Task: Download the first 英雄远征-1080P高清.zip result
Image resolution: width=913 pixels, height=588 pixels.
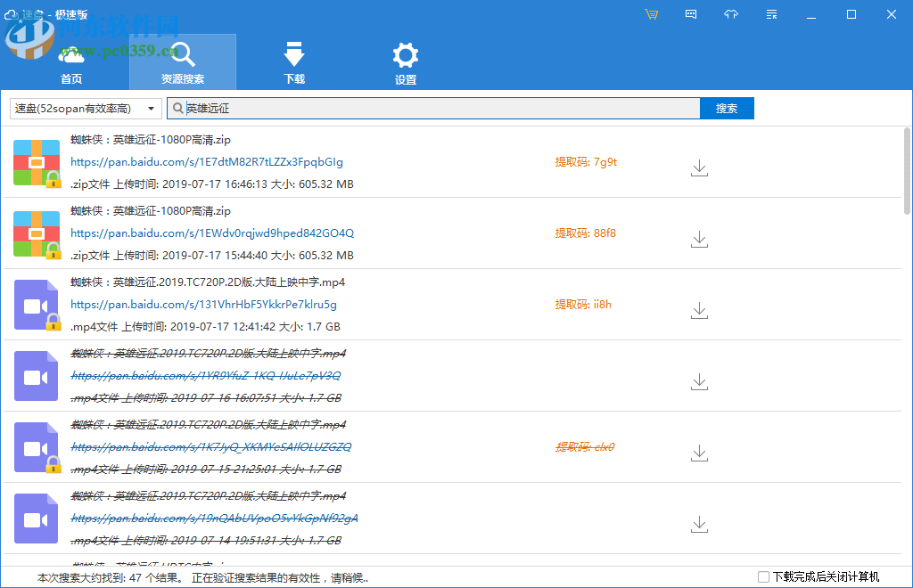Action: (700, 167)
